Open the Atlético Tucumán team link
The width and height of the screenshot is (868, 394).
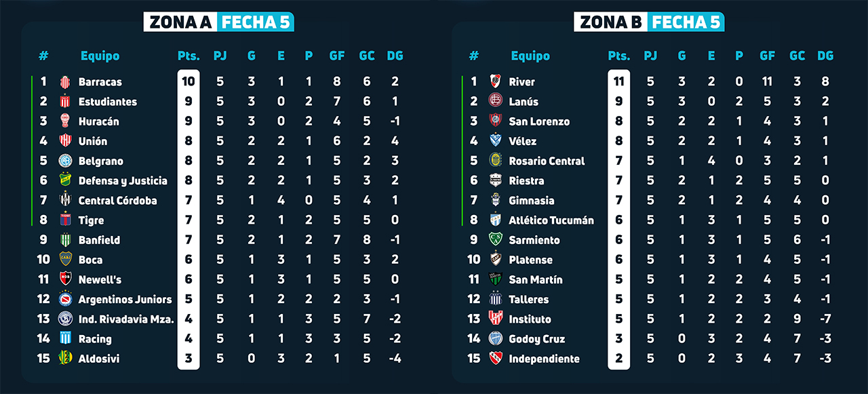tap(551, 220)
